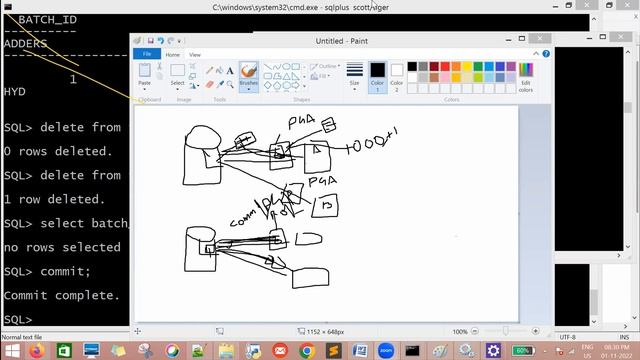
Task: Open the shape Outline dropdown
Action: (x=325, y=66)
